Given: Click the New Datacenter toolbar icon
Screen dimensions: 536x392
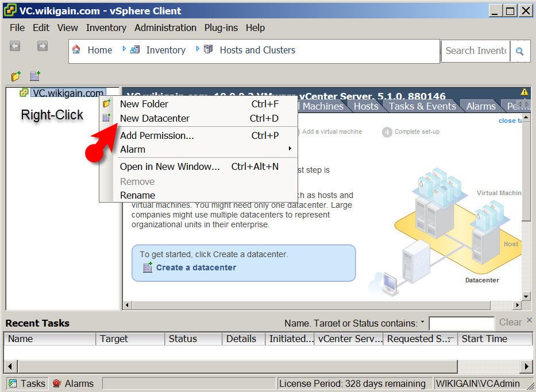Looking at the screenshot, I should tap(35, 76).
